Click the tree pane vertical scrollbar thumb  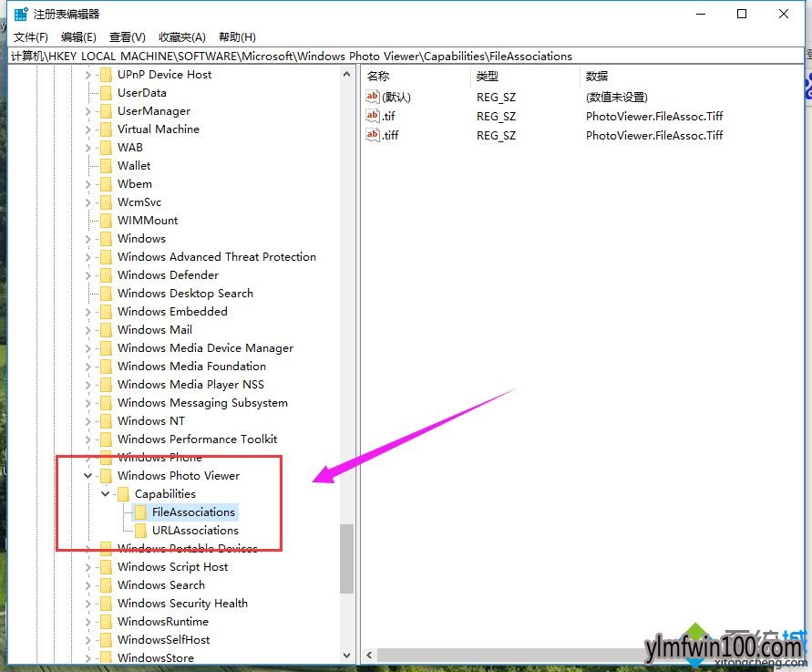(346, 559)
